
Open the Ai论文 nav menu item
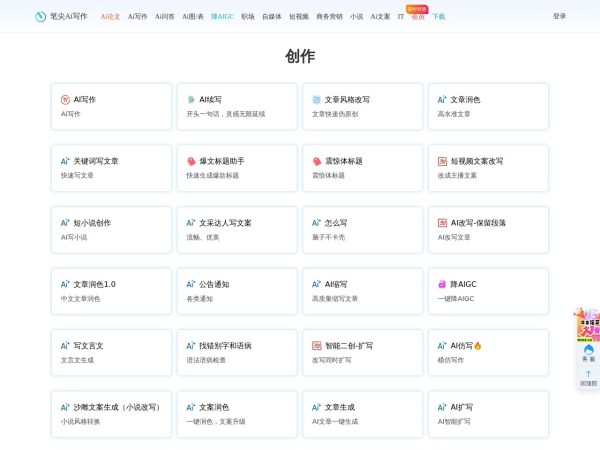coord(110,17)
